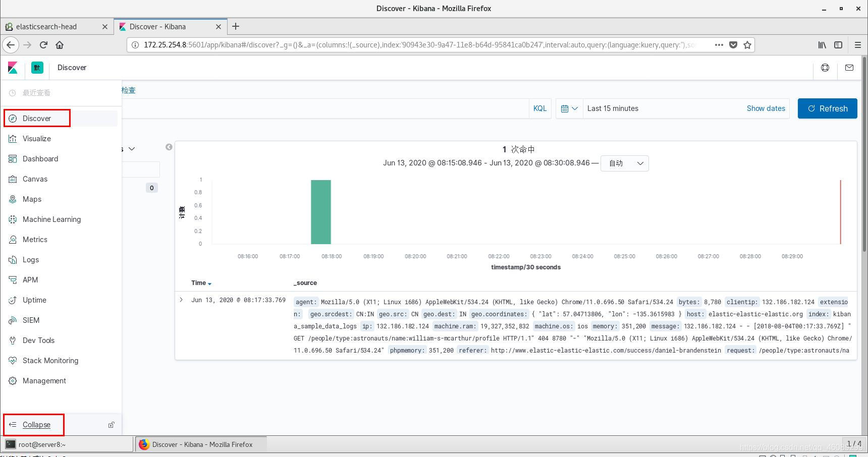Viewport: 868px width, 457px height.
Task: Close the Discover - Kibana tab
Action: pyautogui.click(x=219, y=27)
